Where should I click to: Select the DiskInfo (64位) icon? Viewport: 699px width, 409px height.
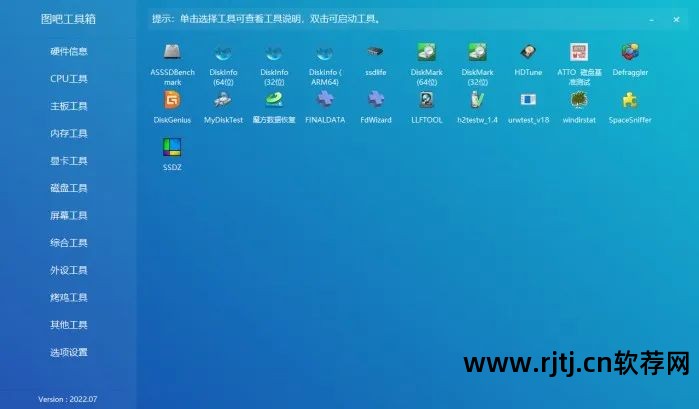coord(223,53)
